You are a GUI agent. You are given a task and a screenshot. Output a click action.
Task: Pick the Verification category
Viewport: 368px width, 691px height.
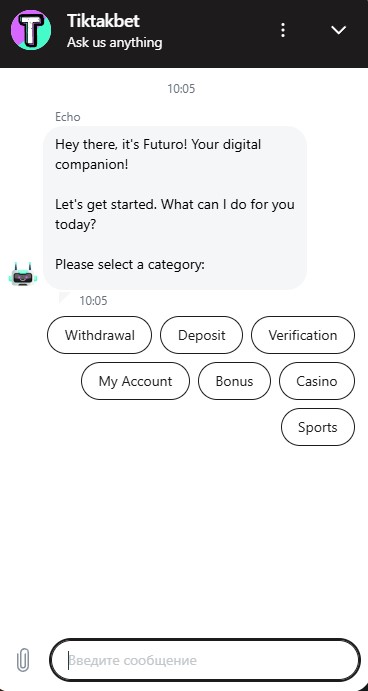click(x=303, y=335)
